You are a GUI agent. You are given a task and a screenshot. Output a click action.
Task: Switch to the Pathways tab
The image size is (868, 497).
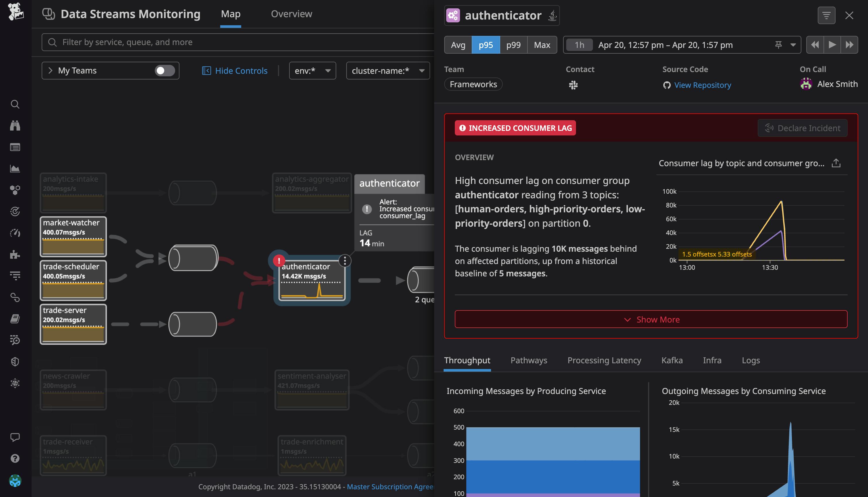pos(529,360)
